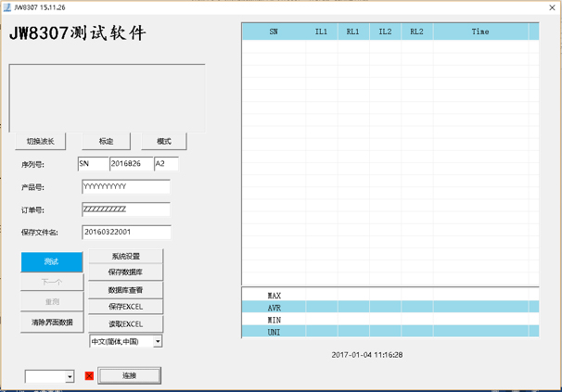Viewport: 562px width, 392px height.
Task: Click the 订单号 field containing ZZZZZZZZZZ
Action: pyautogui.click(x=126, y=209)
